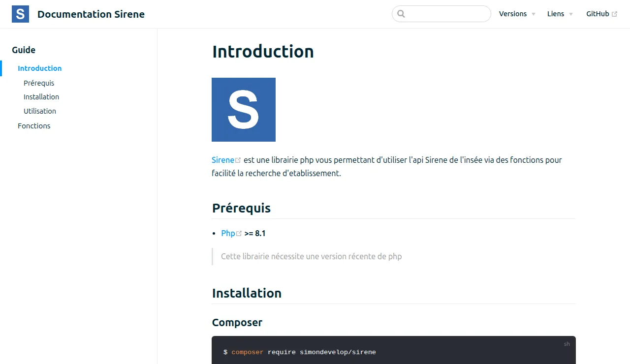Viewport: 630px width, 364px height.
Task: Jump to Installation in the sidebar
Action: point(41,97)
